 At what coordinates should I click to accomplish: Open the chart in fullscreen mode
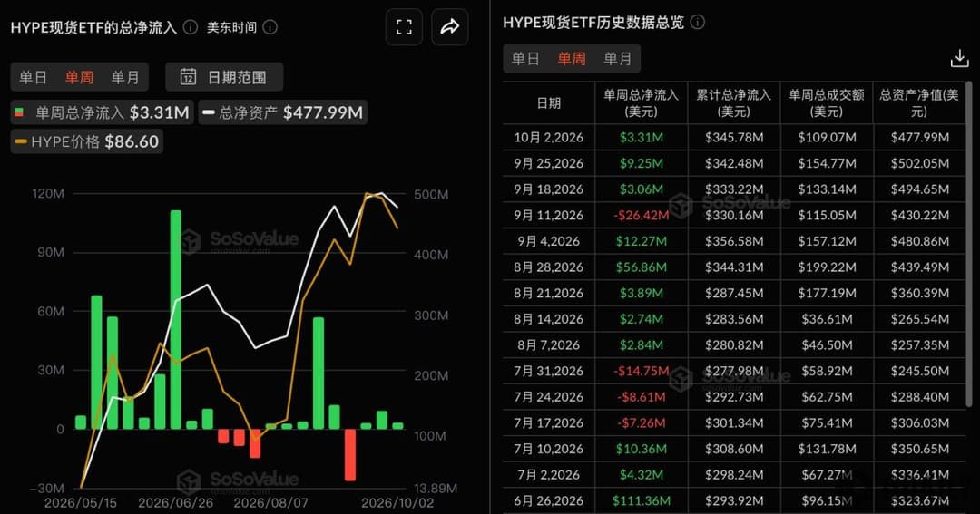tap(404, 27)
